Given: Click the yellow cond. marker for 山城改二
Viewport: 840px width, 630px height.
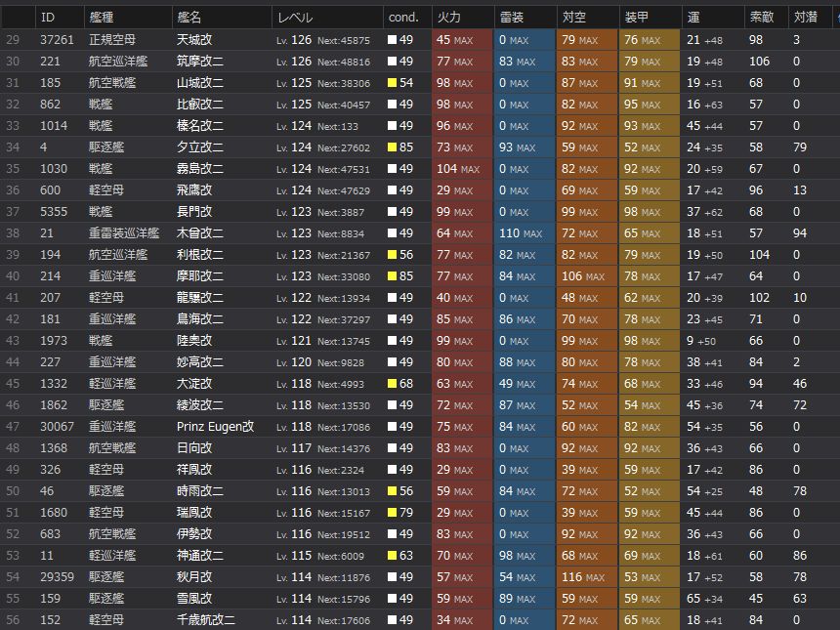Looking at the screenshot, I should point(392,82).
